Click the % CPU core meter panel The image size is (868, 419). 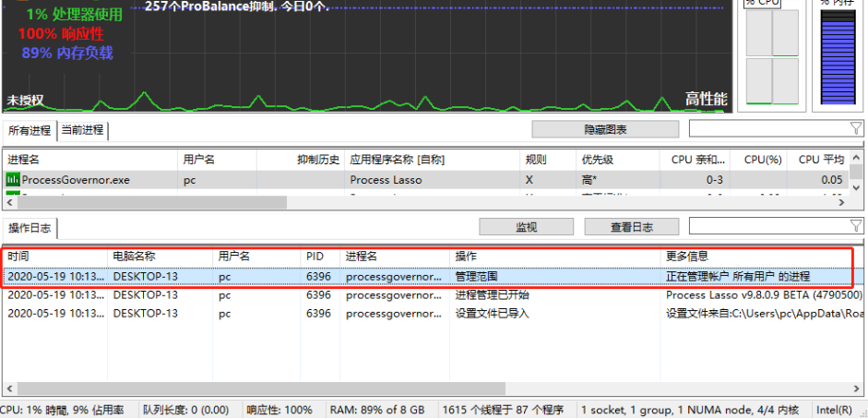pyautogui.click(x=772, y=57)
